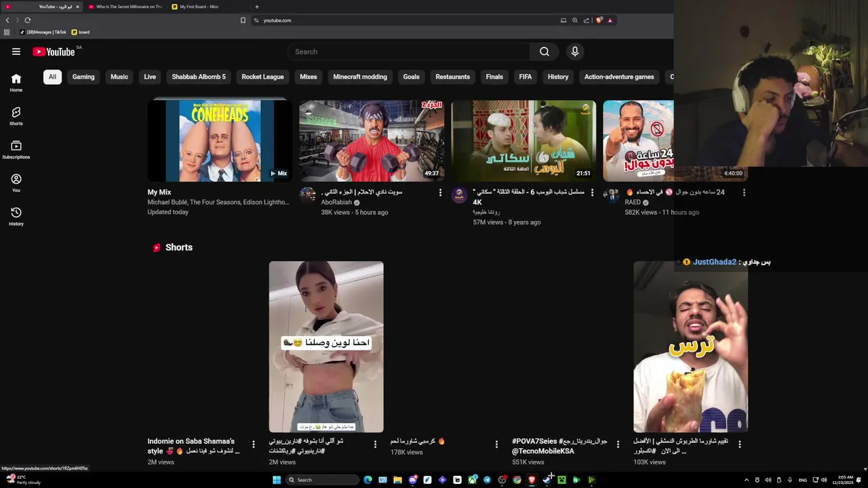Select the FIFA filter chip
868x488 pixels.
click(x=526, y=77)
